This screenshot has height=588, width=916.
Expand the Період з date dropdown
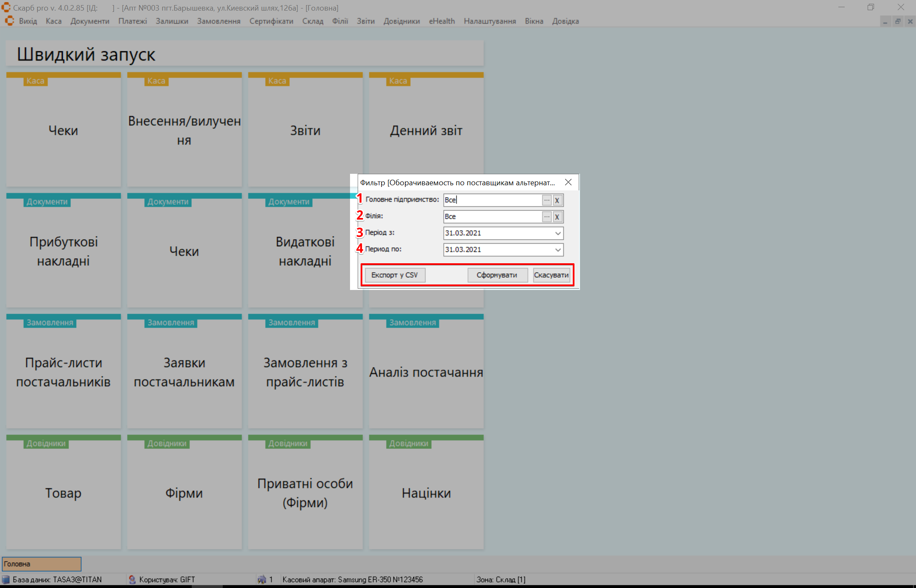(x=557, y=233)
